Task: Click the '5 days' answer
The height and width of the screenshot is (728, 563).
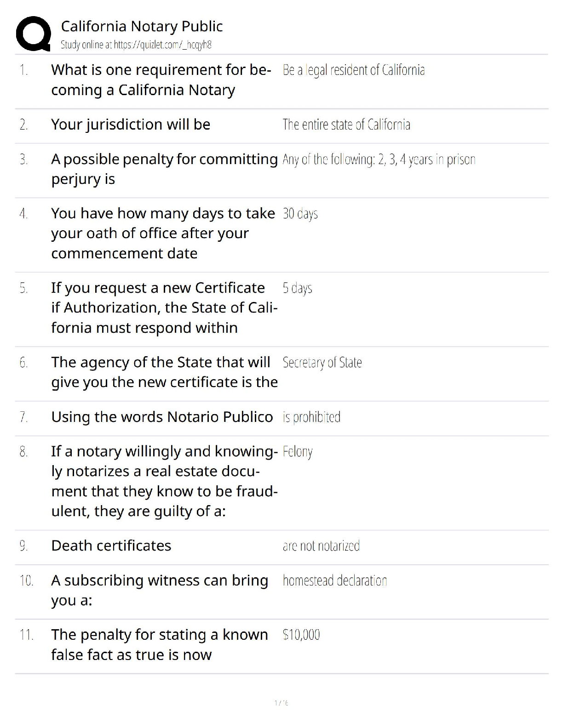Action: [x=297, y=288]
